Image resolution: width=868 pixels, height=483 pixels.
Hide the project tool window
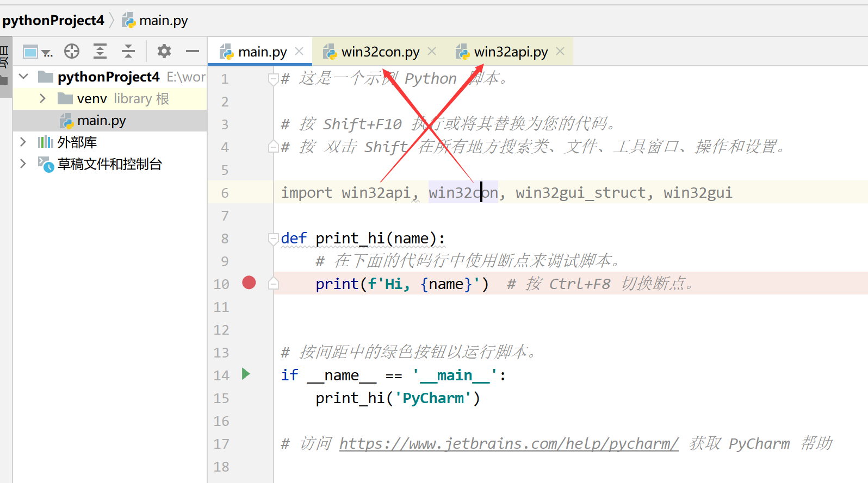(x=193, y=52)
